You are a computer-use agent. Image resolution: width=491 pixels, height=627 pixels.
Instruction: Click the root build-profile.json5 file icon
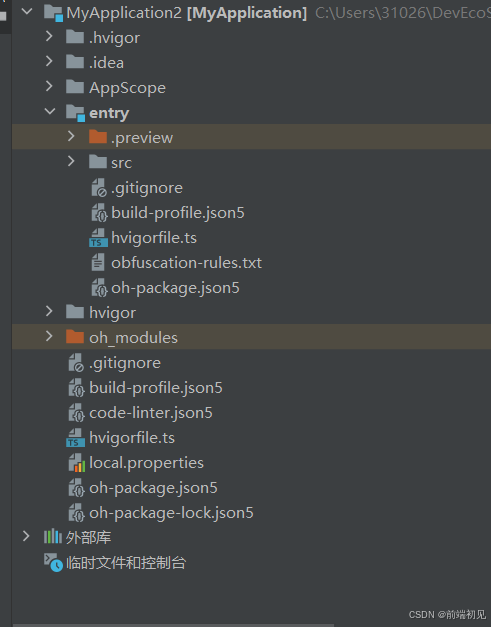pos(76,388)
